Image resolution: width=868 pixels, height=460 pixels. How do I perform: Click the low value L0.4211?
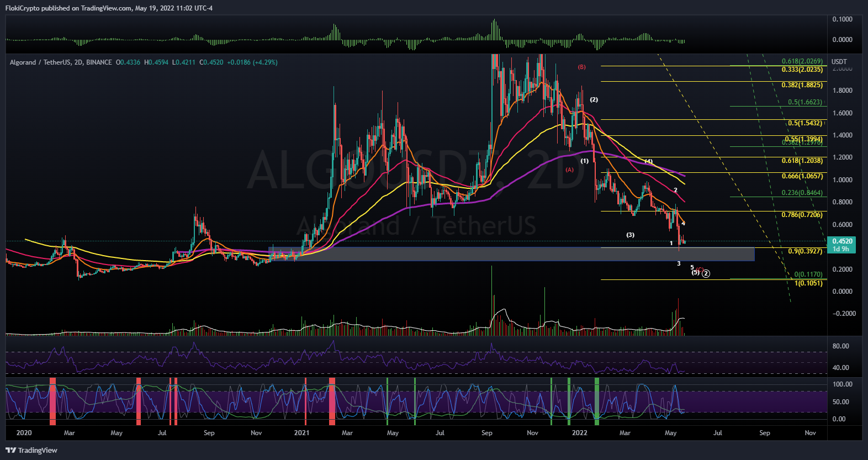pos(184,62)
